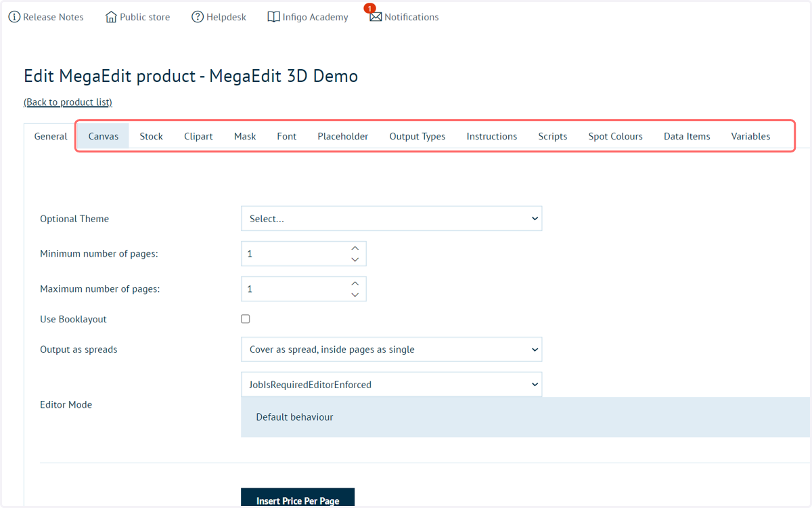This screenshot has height=508, width=812.
Task: Switch to the General tab
Action: tap(51, 136)
